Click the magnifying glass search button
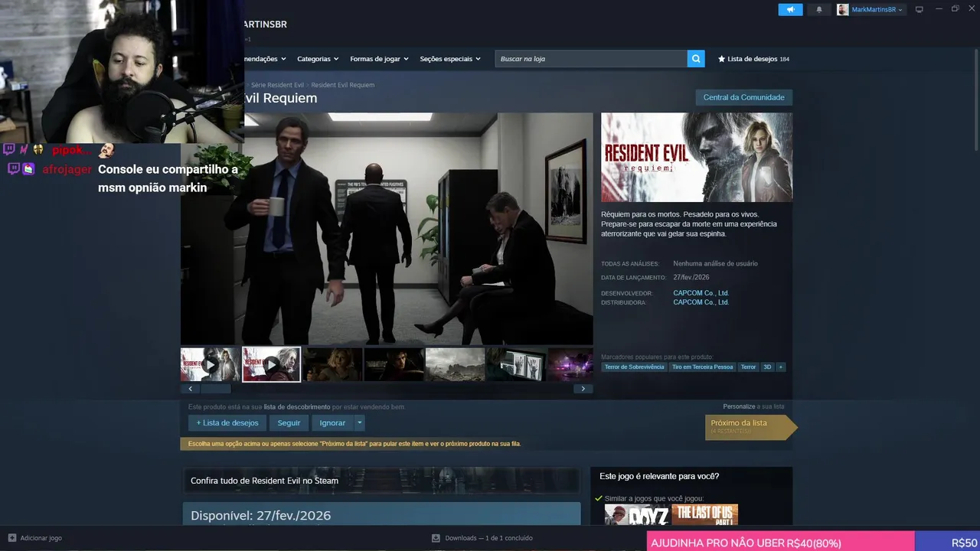 pos(696,59)
